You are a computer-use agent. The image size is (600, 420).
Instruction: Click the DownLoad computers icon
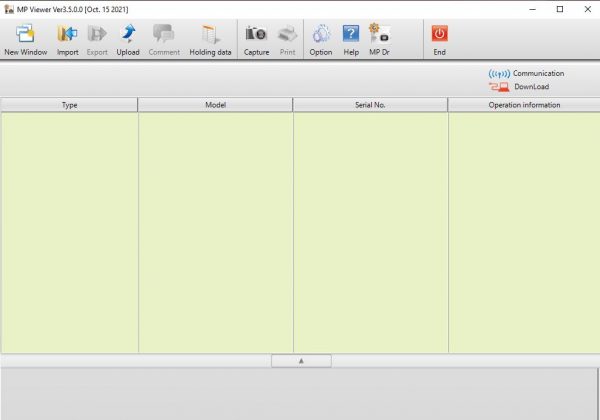point(499,87)
